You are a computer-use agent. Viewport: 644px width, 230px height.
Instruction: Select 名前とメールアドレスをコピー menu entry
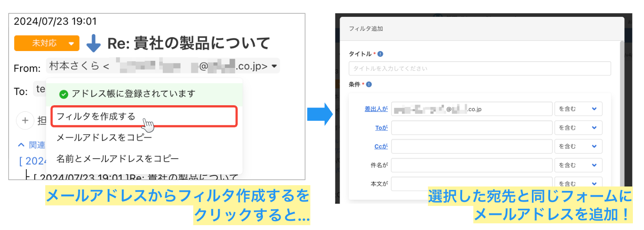(x=117, y=158)
